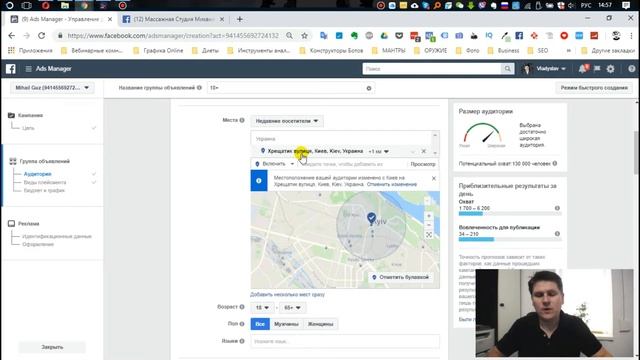Switch to Массажная Студия browser tab
Viewport: 640px width, 360px height.
pyautogui.click(x=173, y=19)
